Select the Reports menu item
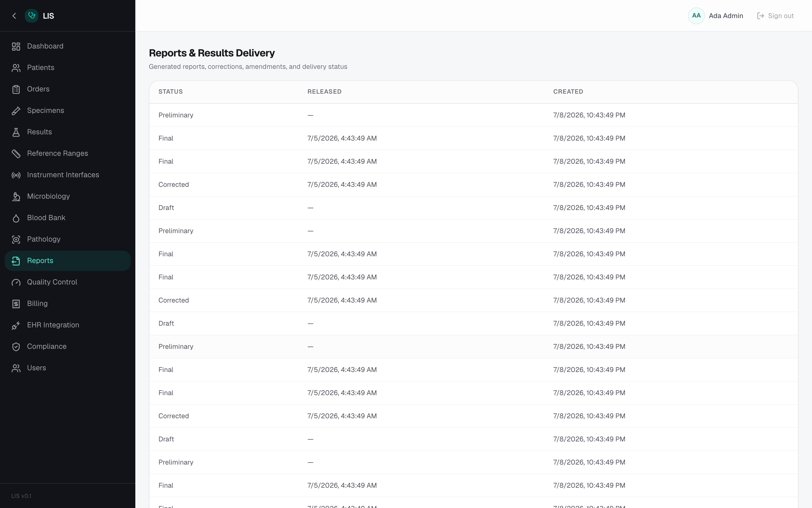Image resolution: width=812 pixels, height=508 pixels. pyautogui.click(x=67, y=261)
